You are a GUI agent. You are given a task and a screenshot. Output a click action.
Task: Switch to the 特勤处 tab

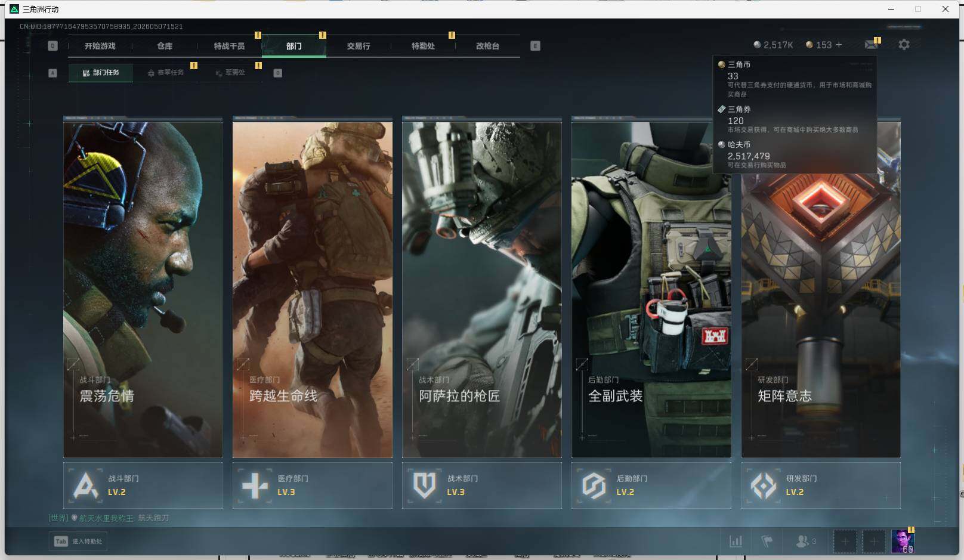[x=423, y=46]
